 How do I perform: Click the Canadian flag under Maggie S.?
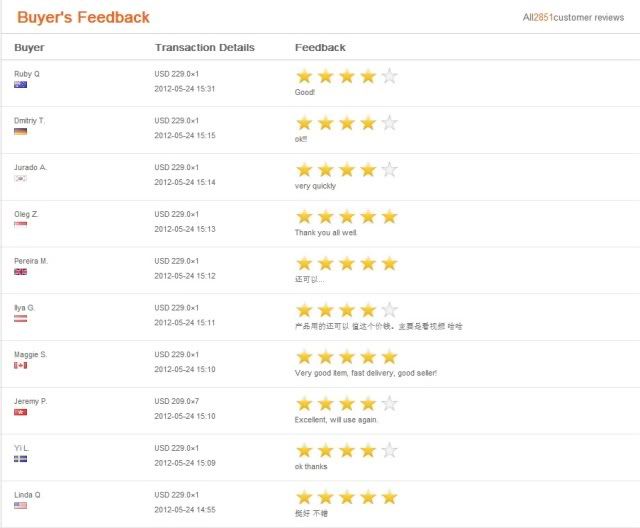point(20,365)
